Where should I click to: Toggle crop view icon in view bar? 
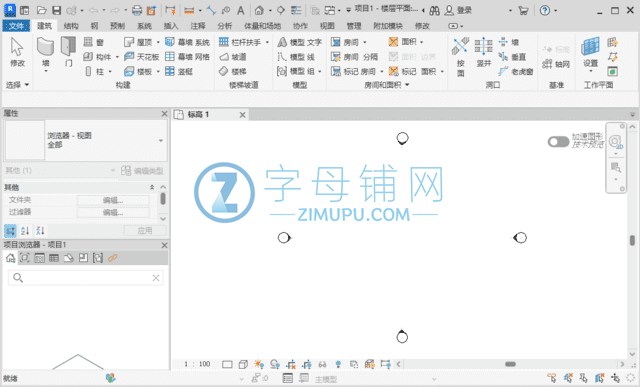(x=291, y=364)
